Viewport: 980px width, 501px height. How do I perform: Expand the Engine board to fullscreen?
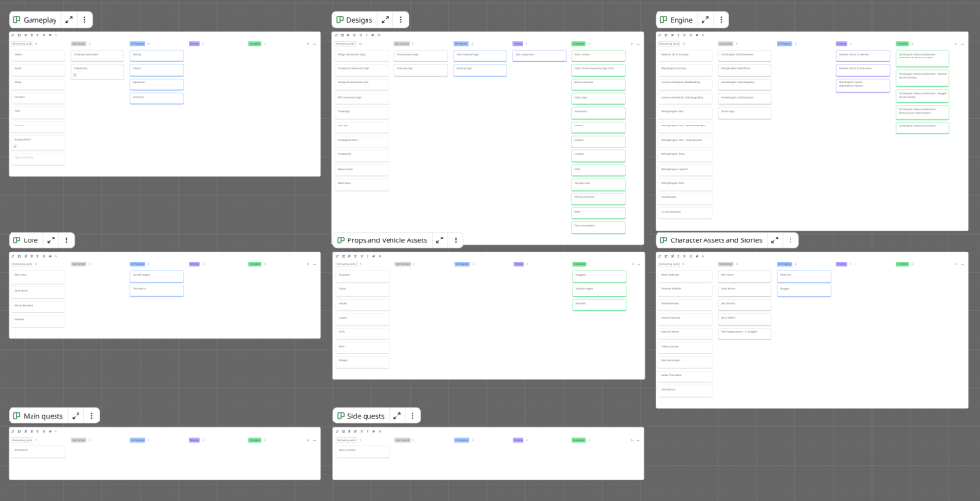pyautogui.click(x=705, y=19)
